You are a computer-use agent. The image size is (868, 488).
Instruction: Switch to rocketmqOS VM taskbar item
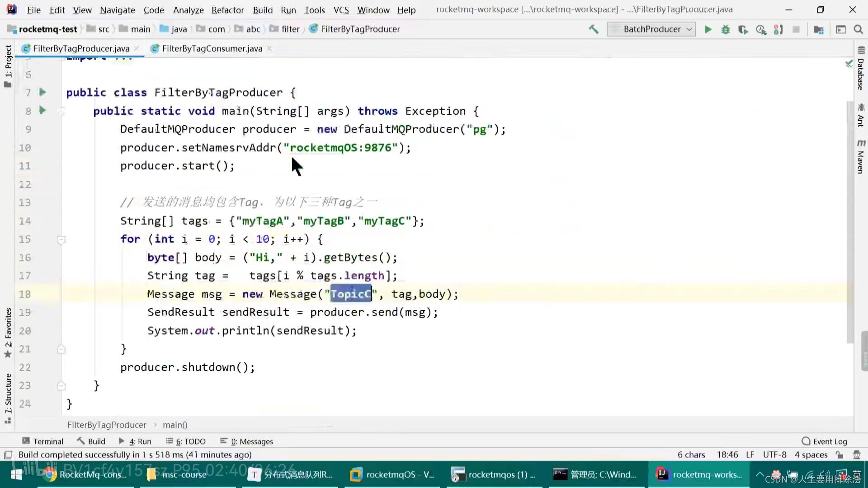click(392, 475)
